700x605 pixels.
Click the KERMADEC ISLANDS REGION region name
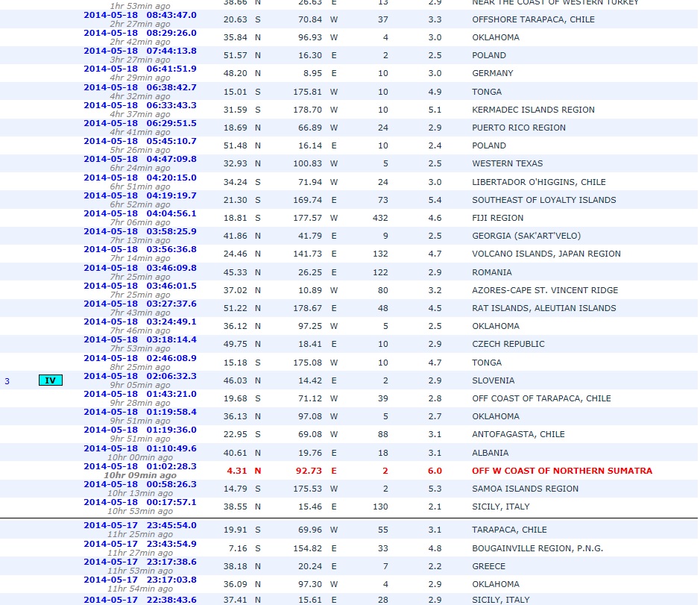pyautogui.click(x=533, y=110)
